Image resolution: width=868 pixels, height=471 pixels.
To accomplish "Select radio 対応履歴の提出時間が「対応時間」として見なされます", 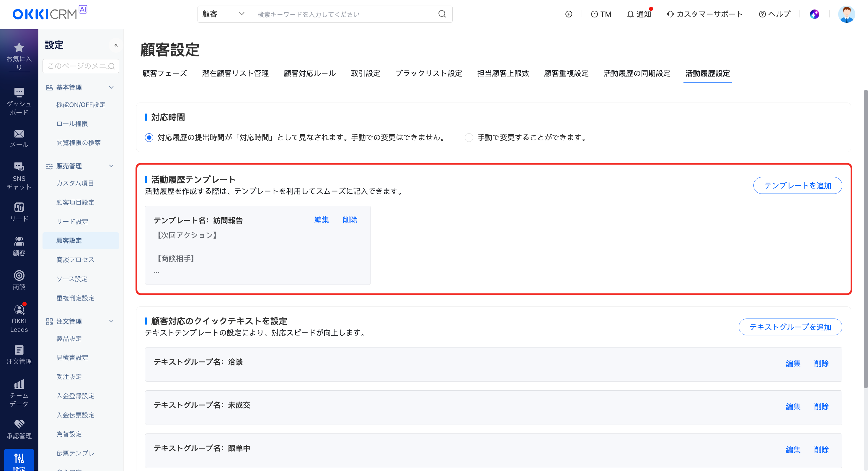I will click(x=149, y=138).
